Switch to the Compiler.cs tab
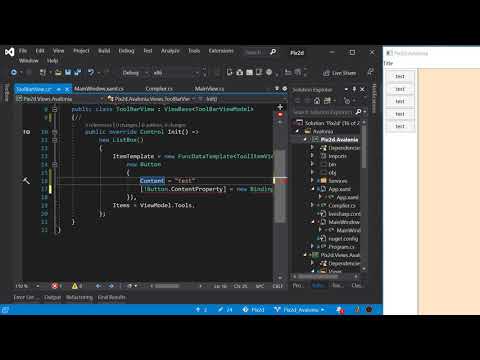Screen dimensions: 480x360 click(x=159, y=89)
